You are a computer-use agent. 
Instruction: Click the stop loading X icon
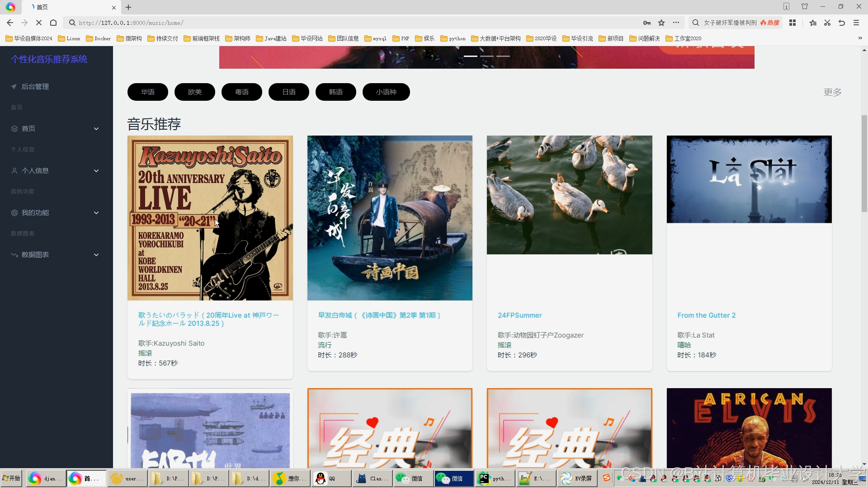point(39,23)
